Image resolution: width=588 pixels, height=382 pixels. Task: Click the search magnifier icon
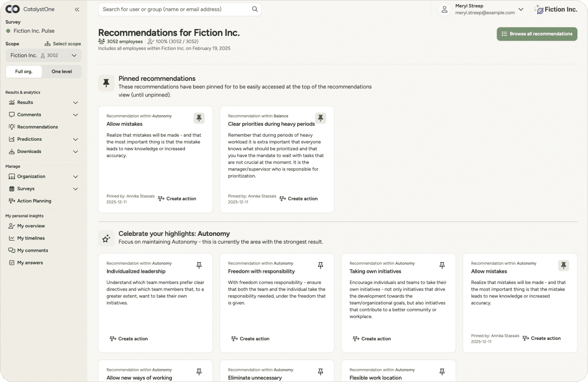tap(255, 9)
